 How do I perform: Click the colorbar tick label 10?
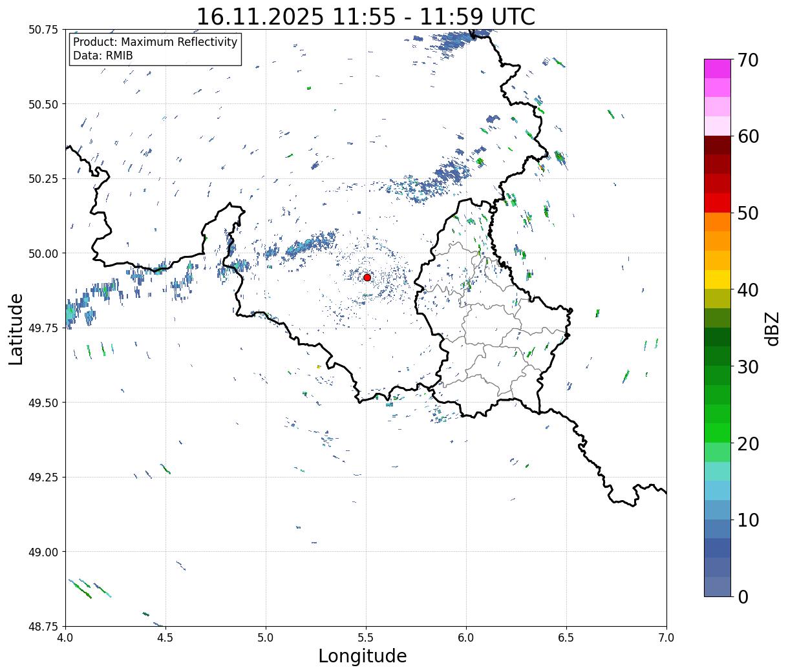(748, 520)
